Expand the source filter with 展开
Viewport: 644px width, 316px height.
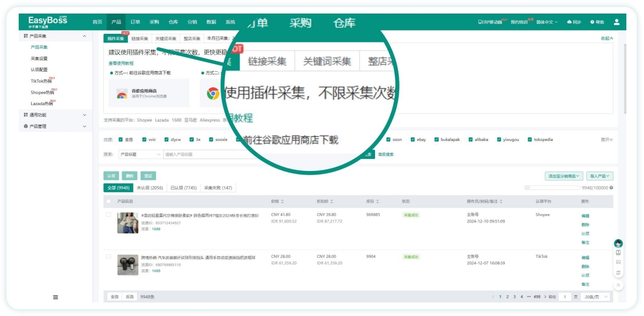(607, 139)
